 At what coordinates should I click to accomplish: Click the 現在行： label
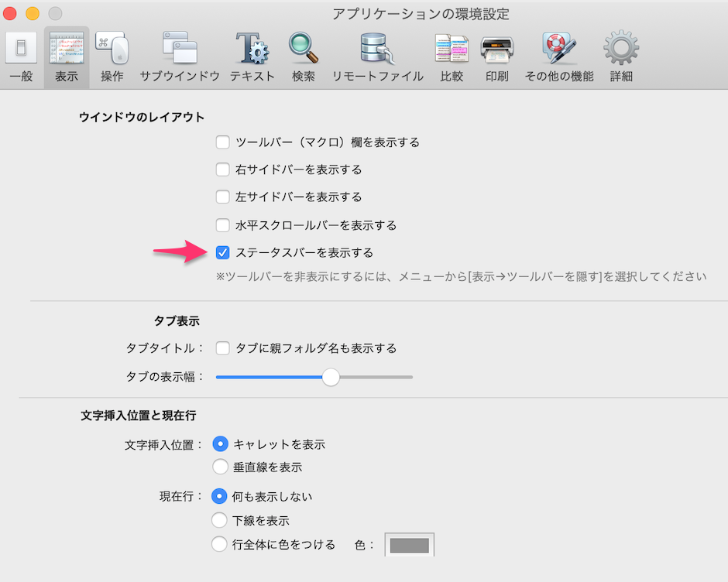click(x=181, y=496)
